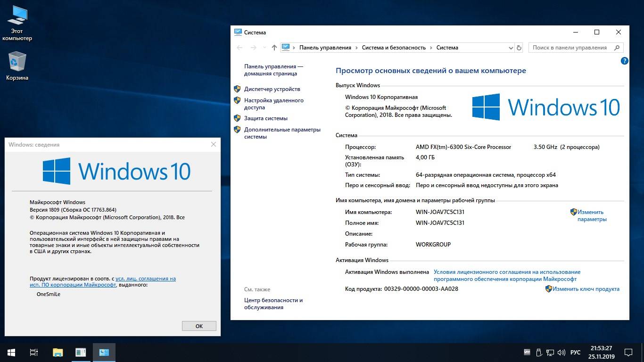The height and width of the screenshot is (362, 644).
Task: Open the taskbar clock showing 21:53:27
Action: pos(601,352)
